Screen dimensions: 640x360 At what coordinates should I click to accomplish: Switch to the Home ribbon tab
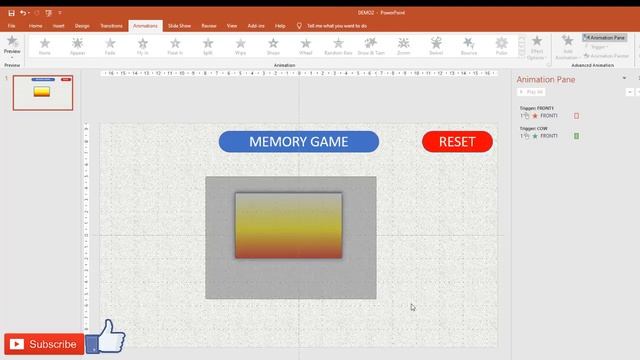coord(36,26)
